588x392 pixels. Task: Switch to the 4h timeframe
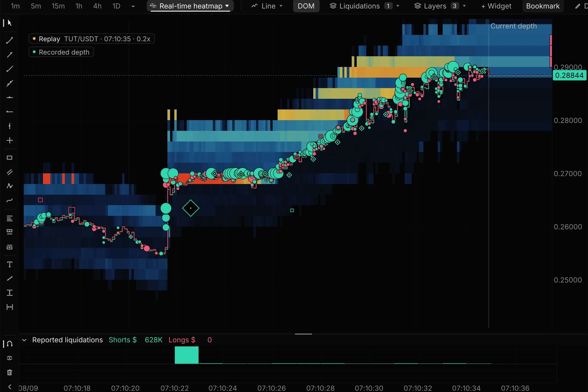(97, 6)
